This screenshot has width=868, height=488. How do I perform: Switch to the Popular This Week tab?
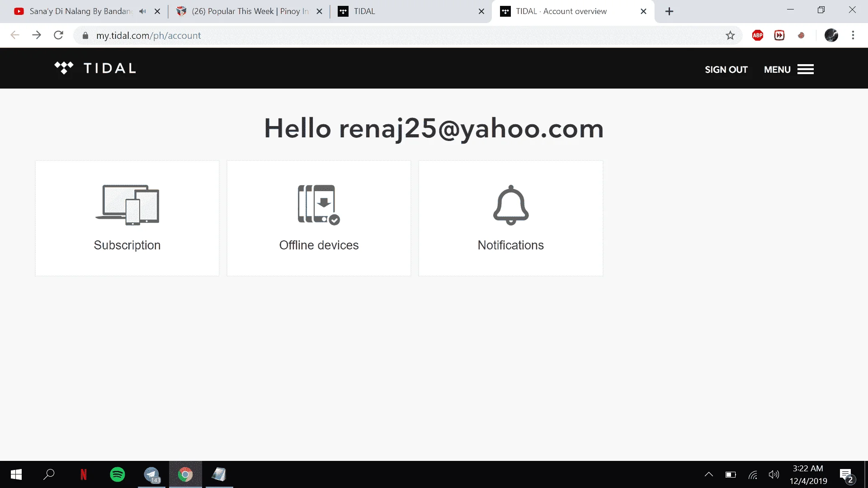[249, 11]
